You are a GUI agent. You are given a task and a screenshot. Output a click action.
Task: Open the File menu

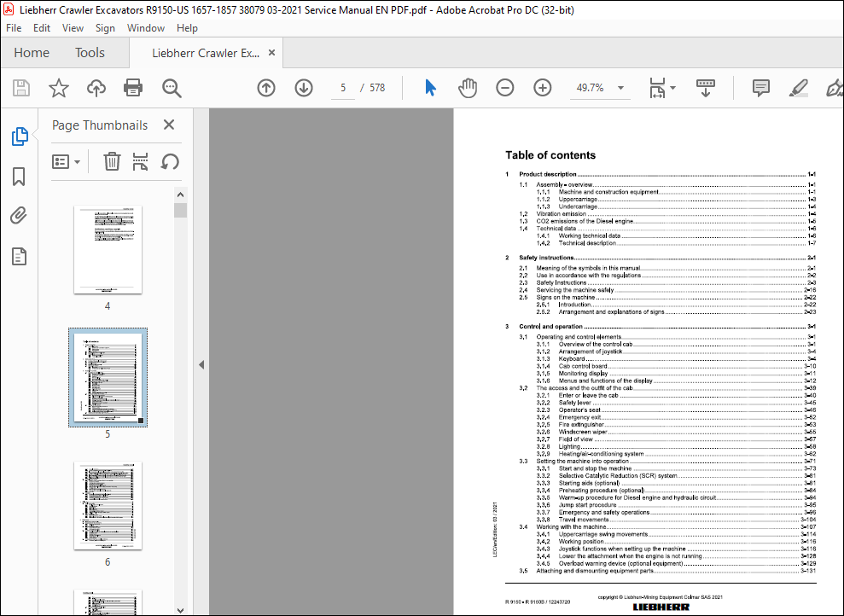(x=14, y=28)
